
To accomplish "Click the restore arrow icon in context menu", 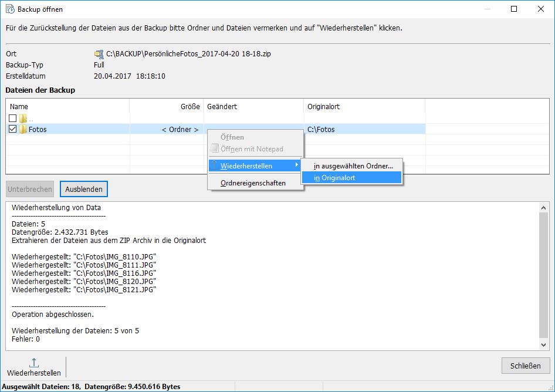I will point(215,166).
